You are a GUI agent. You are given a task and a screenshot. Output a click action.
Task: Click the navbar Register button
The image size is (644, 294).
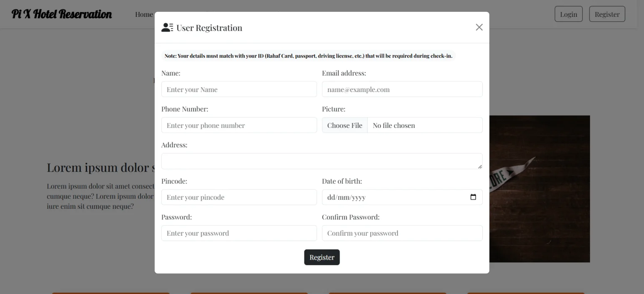click(607, 14)
